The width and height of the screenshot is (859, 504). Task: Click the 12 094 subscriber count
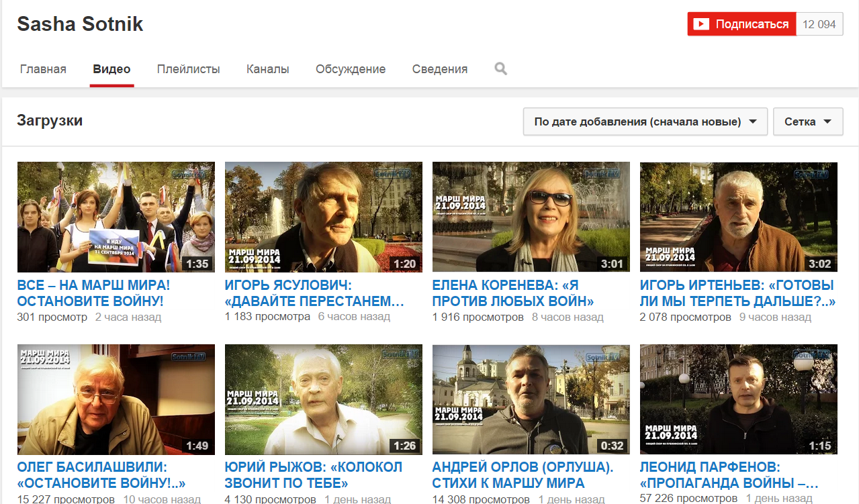(x=819, y=24)
